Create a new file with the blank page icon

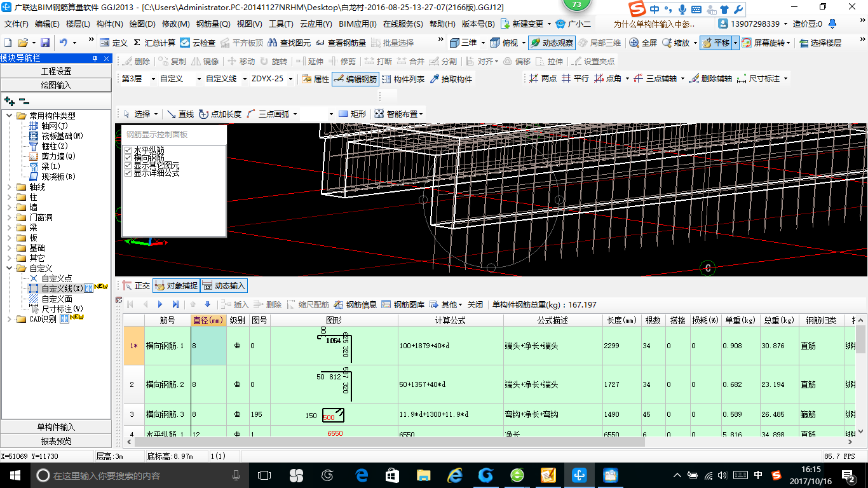pos(8,43)
